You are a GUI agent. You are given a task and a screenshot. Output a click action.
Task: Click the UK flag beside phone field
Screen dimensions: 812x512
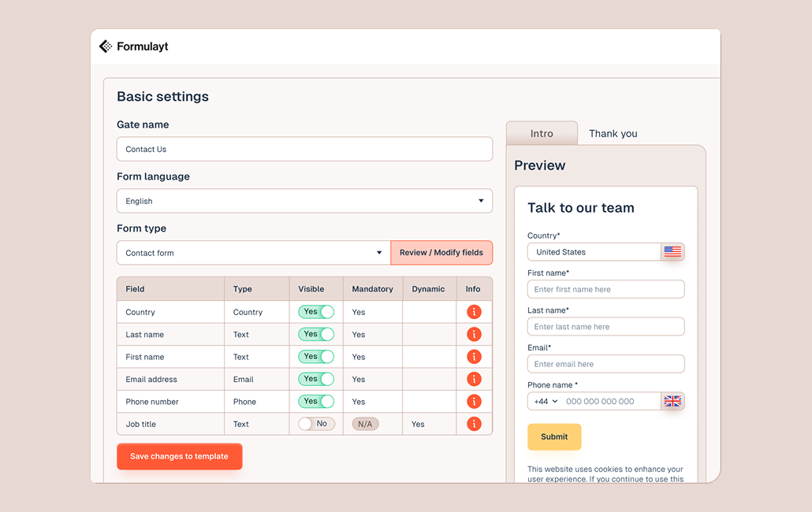672,401
